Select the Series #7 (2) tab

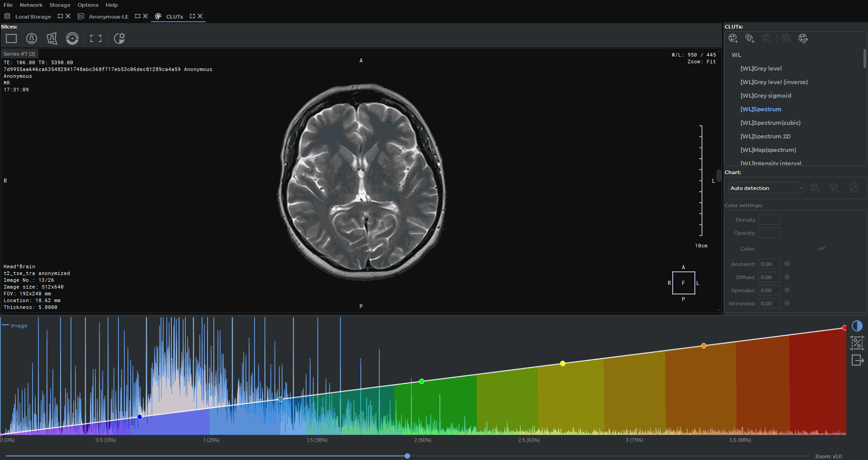19,54
